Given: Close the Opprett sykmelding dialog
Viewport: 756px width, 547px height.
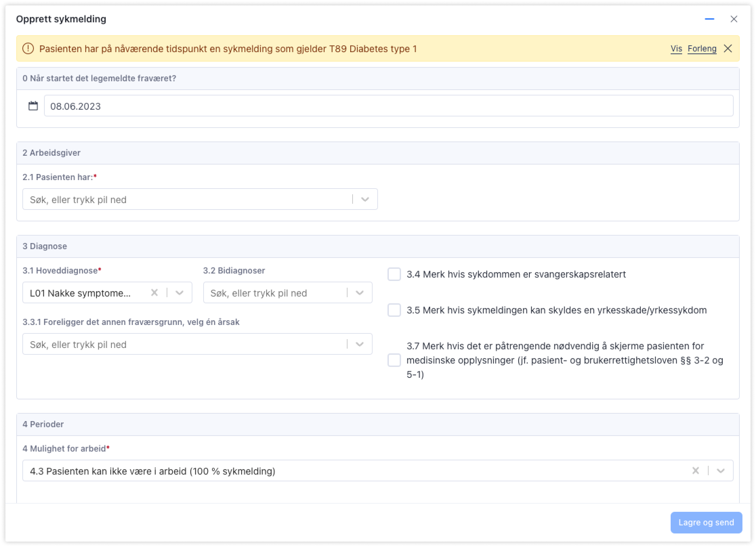Looking at the screenshot, I should click(734, 19).
